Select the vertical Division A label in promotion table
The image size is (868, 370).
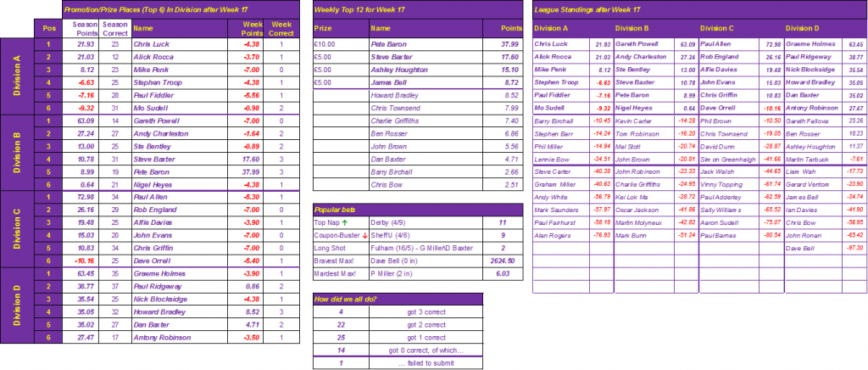(17, 76)
